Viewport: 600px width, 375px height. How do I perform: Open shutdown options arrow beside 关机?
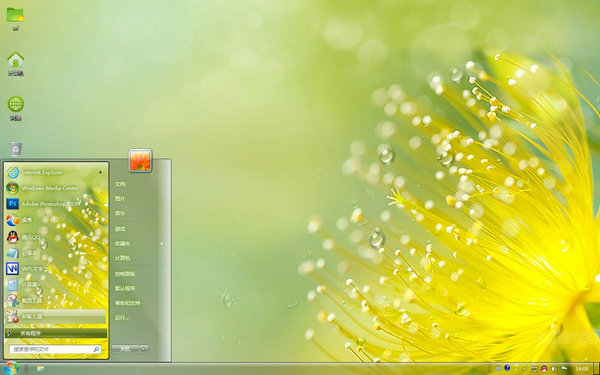tap(143, 349)
